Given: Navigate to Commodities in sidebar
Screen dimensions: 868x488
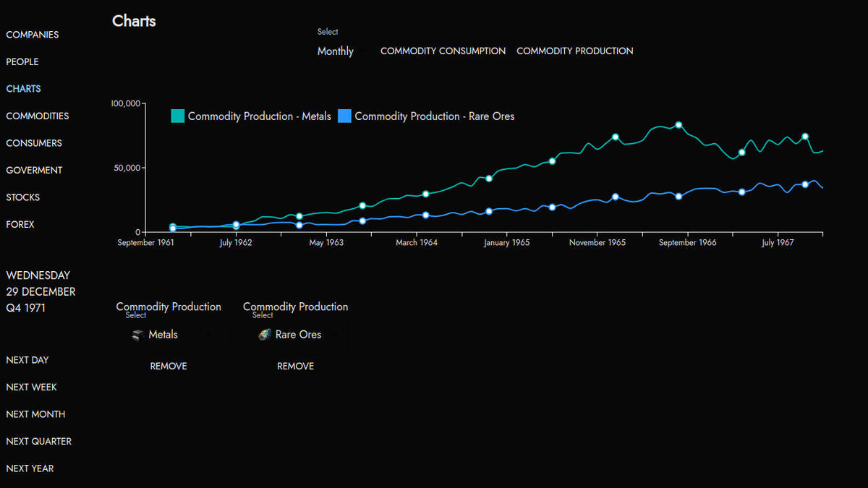Looking at the screenshot, I should click(x=38, y=116).
